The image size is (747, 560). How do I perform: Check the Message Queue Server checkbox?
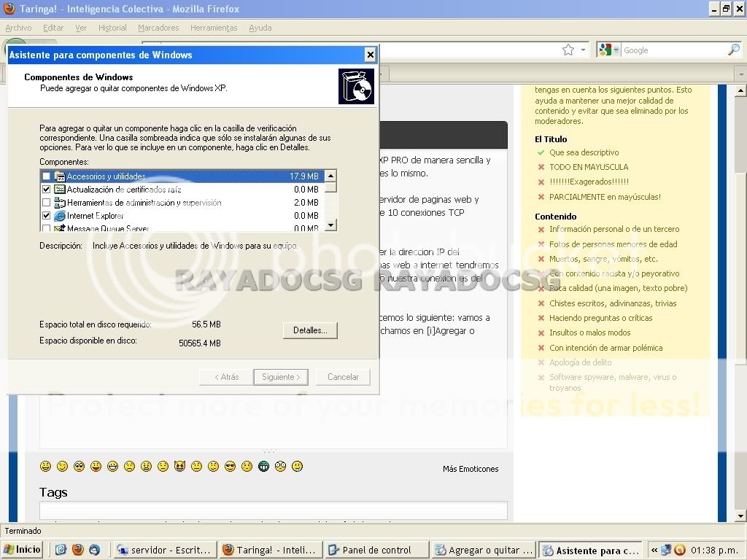click(x=46, y=228)
